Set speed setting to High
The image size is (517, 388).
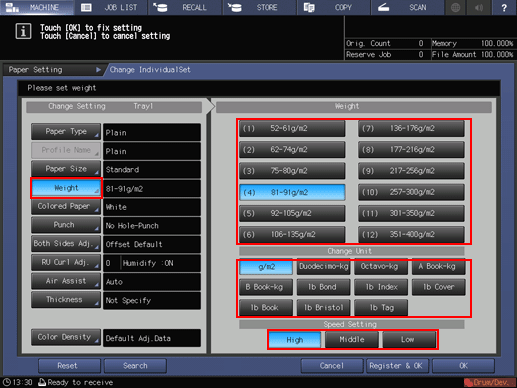click(x=295, y=340)
